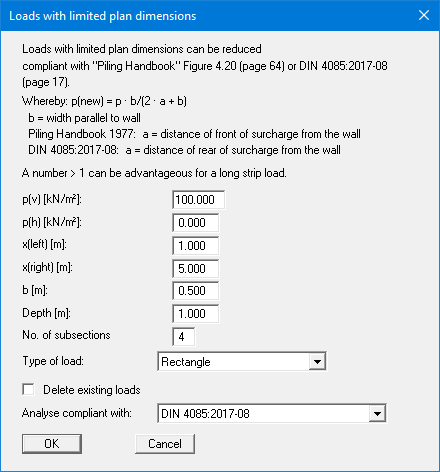The image size is (440, 472).
Task: Click the 'Type of load:' label
Action: tap(53, 361)
